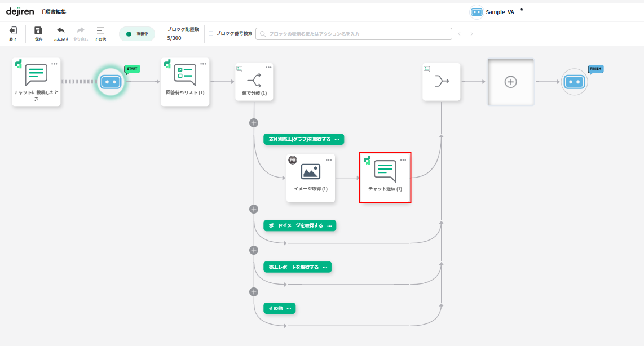Viewport: 644px width, 346px height.
Task: Click the ボードイメージを取得する branch label
Action: [x=295, y=225]
